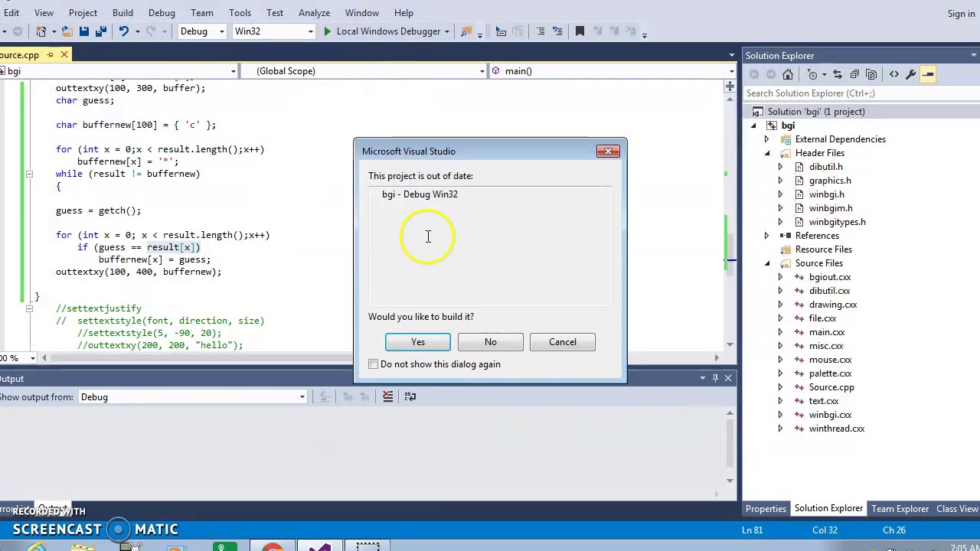This screenshot has width=980, height=551.
Task: Check 'Do not show this dialog again'
Action: click(374, 364)
